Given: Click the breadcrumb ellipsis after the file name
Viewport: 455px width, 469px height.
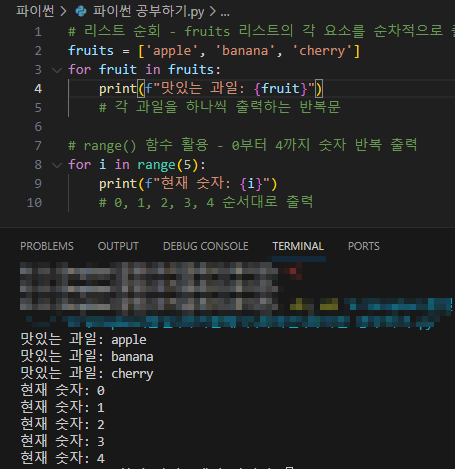Looking at the screenshot, I should [x=225, y=12].
